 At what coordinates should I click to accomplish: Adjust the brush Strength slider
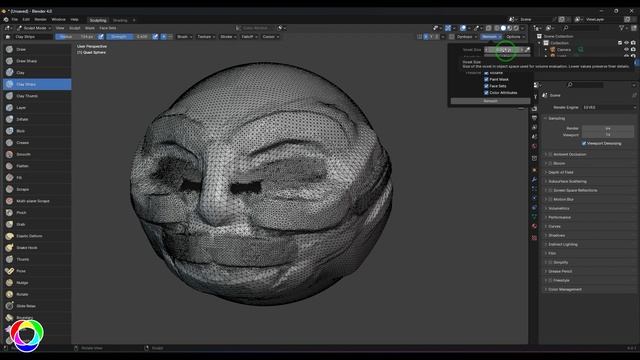coord(129,37)
